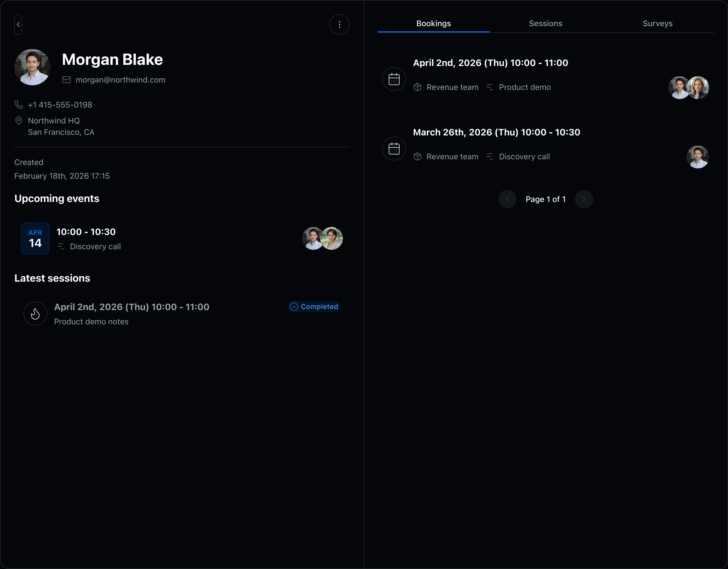
Task: Switch to the Surveys tab
Action: pos(658,23)
